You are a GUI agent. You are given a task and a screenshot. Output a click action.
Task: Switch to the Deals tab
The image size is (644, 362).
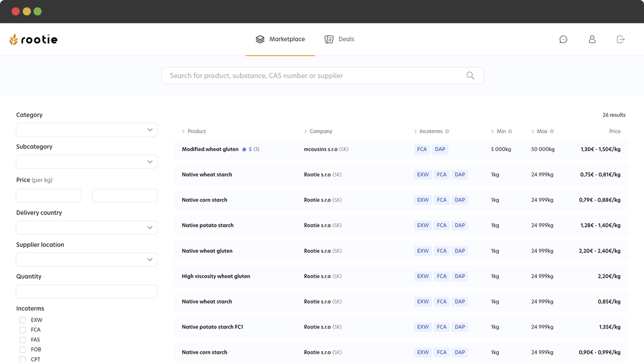click(339, 39)
